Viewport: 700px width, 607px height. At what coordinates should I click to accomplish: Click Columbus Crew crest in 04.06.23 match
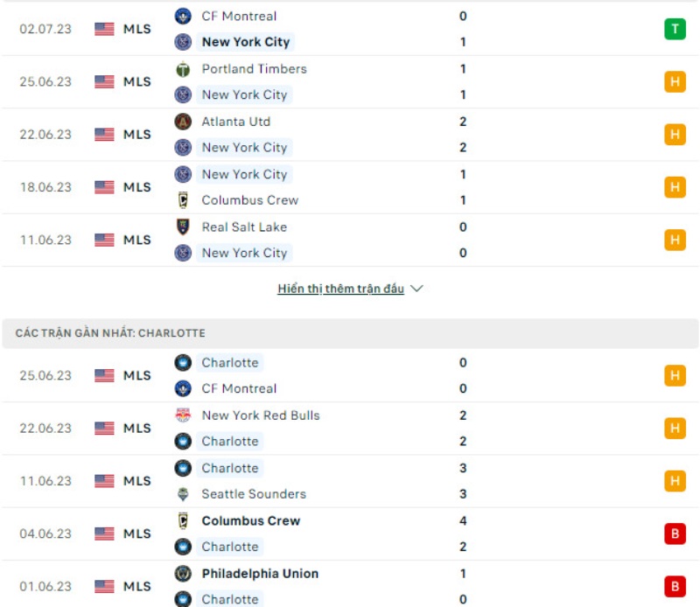click(x=183, y=520)
